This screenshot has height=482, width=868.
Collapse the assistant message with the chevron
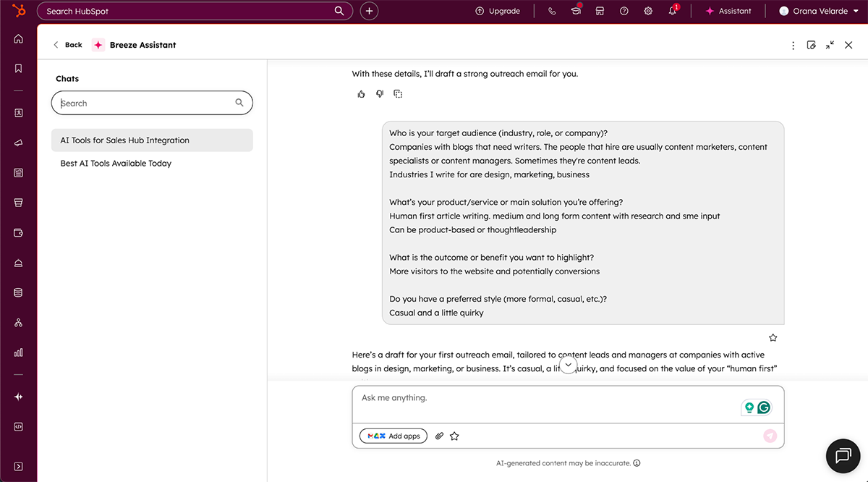click(568, 365)
